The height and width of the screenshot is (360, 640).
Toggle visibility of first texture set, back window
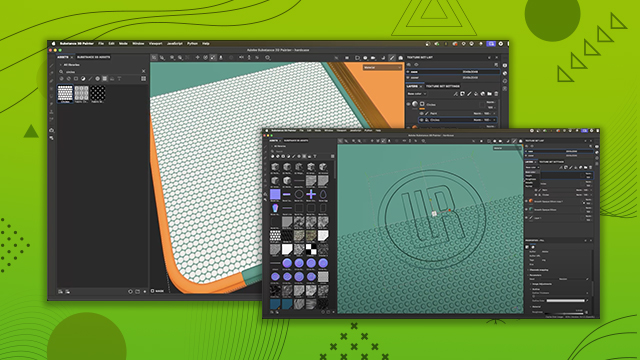click(x=408, y=72)
